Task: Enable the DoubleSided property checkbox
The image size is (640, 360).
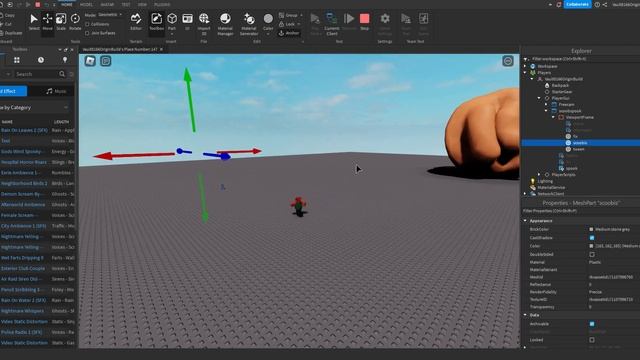Action: coord(592,254)
